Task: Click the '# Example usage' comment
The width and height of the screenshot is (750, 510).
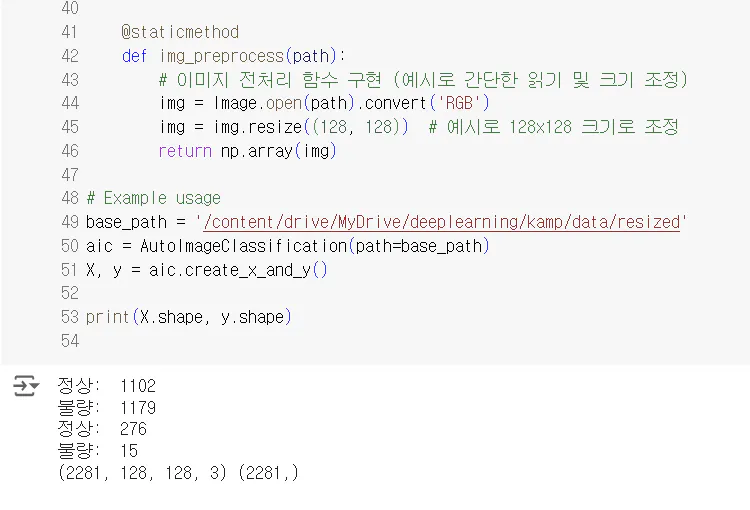Action: click(154, 198)
